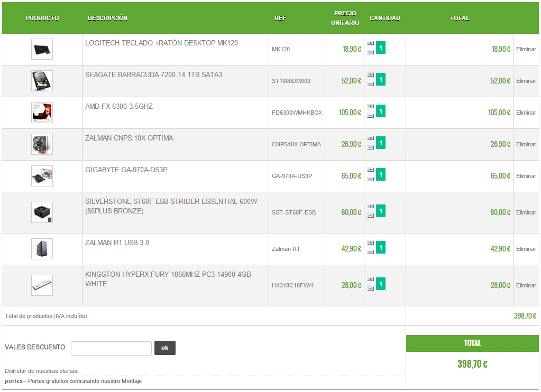
Task: Open the Kingston HyperX RAM thumbnail
Action: tap(42, 285)
